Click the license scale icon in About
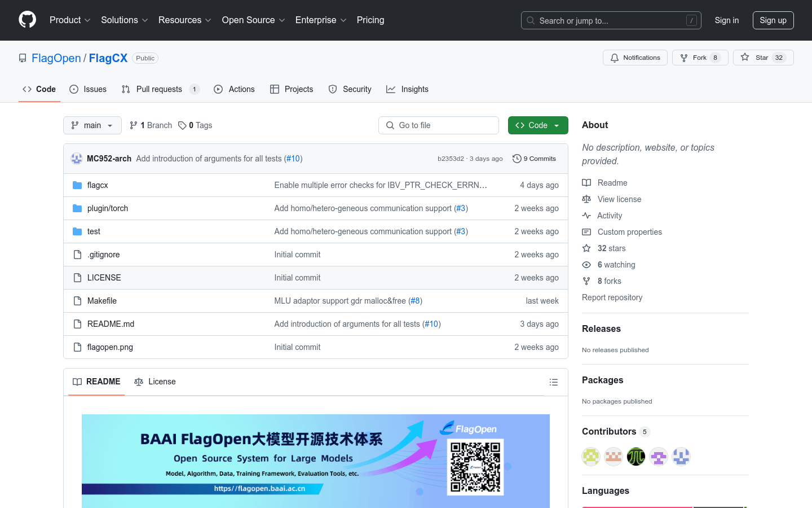 point(586,199)
